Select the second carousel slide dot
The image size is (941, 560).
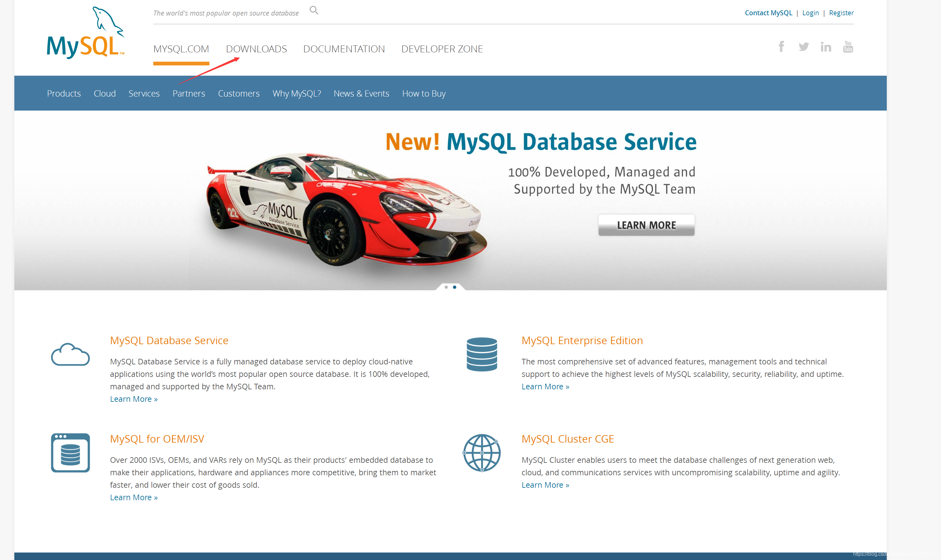pyautogui.click(x=455, y=287)
